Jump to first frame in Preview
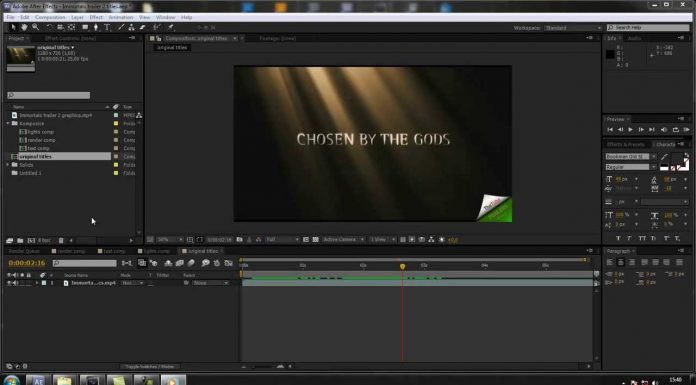The width and height of the screenshot is (696, 385). point(610,130)
